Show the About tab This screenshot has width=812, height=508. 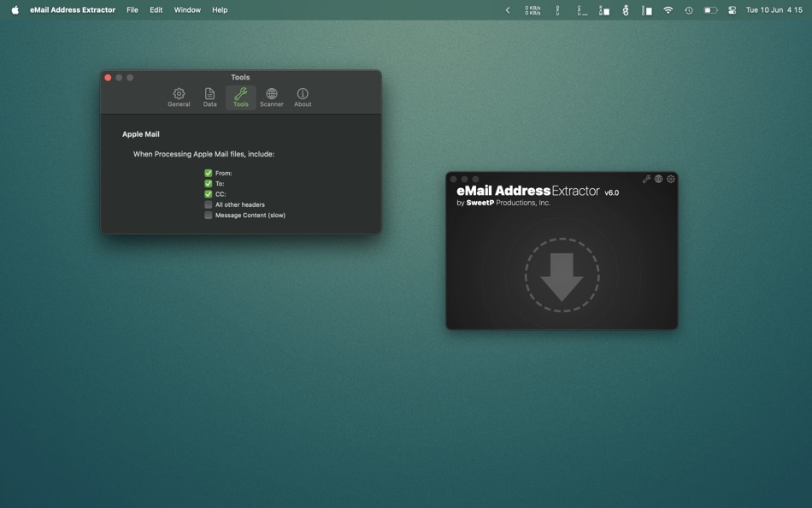coord(303,97)
